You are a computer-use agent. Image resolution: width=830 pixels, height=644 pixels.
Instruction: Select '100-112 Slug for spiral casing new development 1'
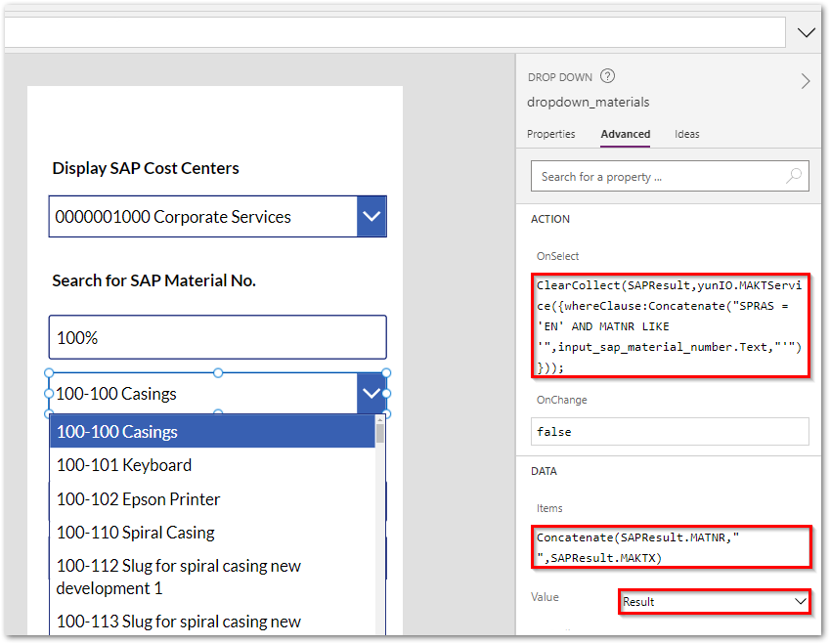coord(212,577)
